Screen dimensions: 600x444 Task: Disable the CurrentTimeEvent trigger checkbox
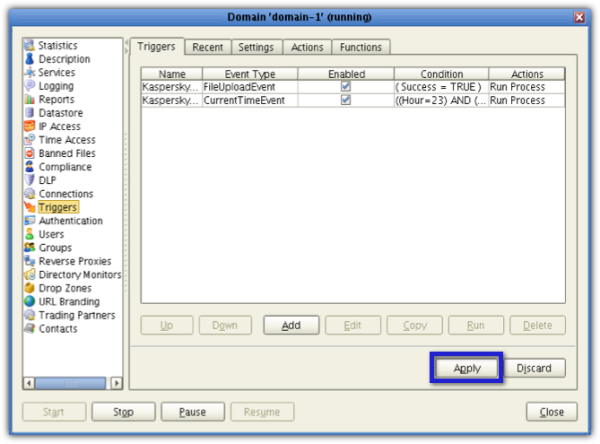(x=346, y=101)
